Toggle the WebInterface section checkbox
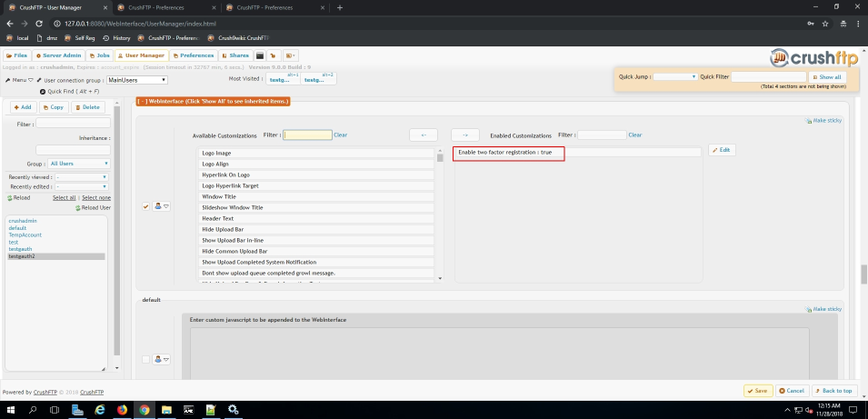 coord(146,206)
